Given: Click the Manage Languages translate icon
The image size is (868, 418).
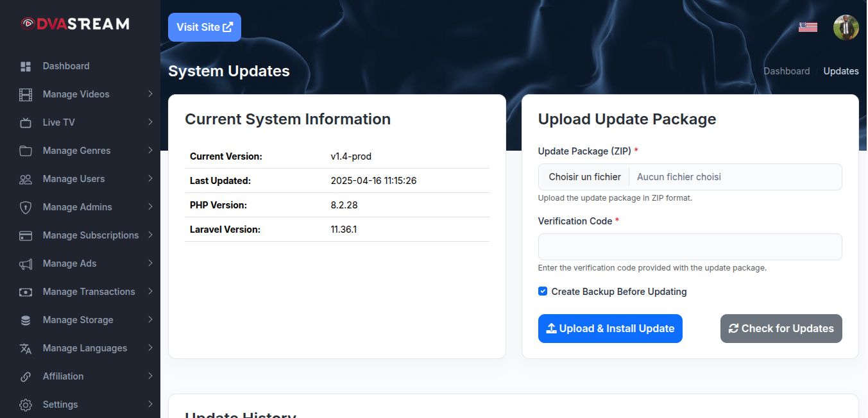Looking at the screenshot, I should [x=26, y=349].
